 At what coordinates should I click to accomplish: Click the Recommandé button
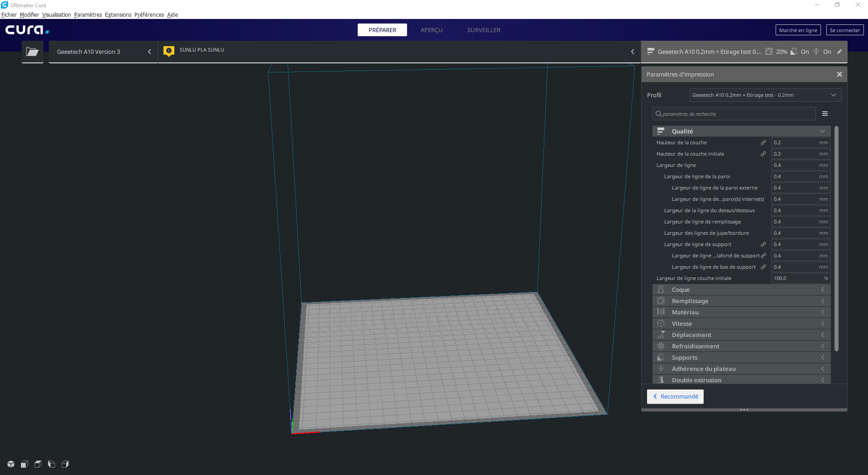[x=675, y=396]
